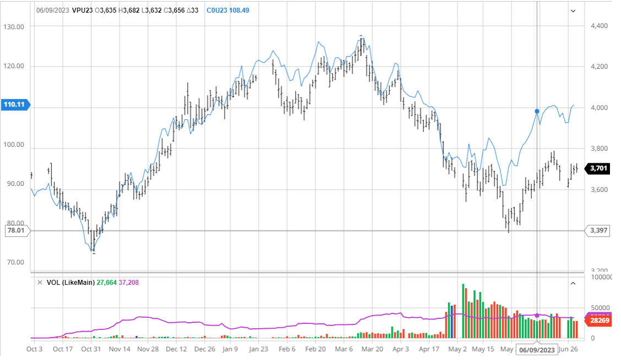Open the main chart dropdown chevron

573,10
